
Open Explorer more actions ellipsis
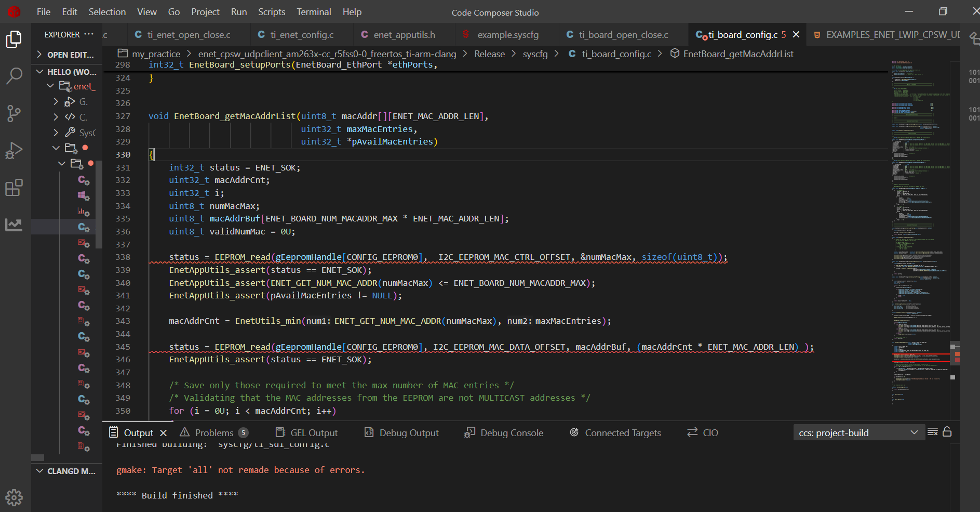(x=89, y=34)
